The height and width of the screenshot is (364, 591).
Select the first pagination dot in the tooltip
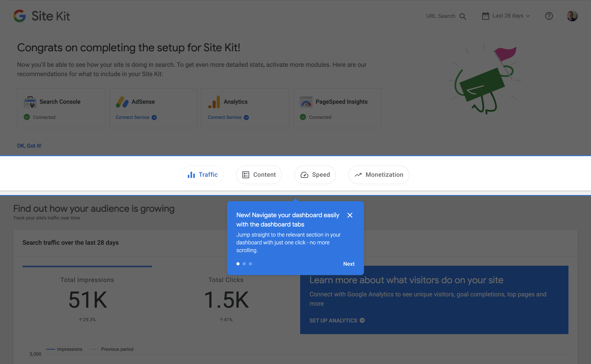tap(238, 264)
